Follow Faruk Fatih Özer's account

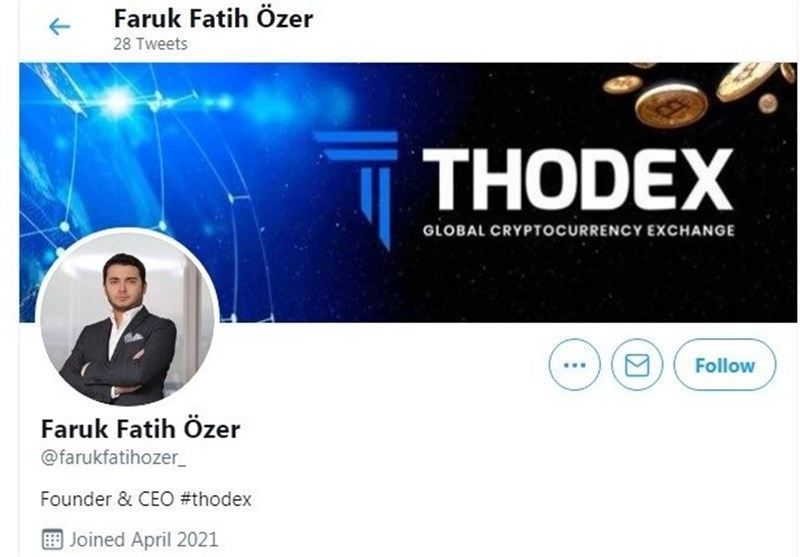(x=724, y=365)
